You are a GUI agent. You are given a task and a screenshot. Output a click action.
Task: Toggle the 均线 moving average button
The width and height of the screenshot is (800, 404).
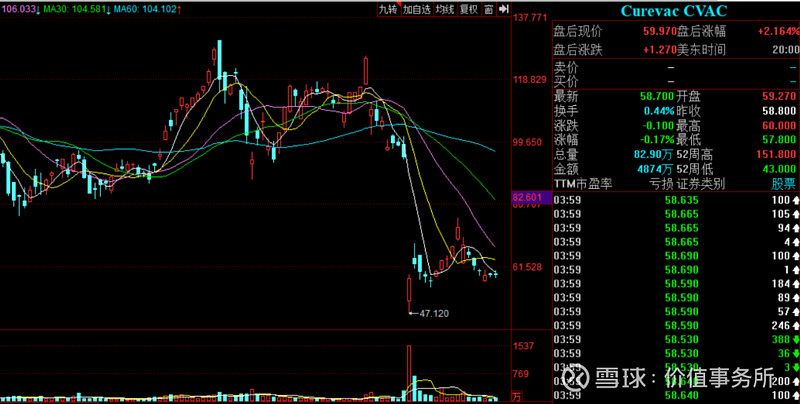pyautogui.click(x=445, y=9)
